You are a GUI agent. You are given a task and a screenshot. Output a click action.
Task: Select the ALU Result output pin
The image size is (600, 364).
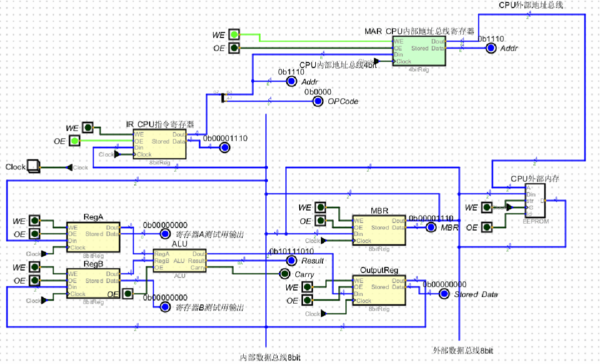click(292, 260)
